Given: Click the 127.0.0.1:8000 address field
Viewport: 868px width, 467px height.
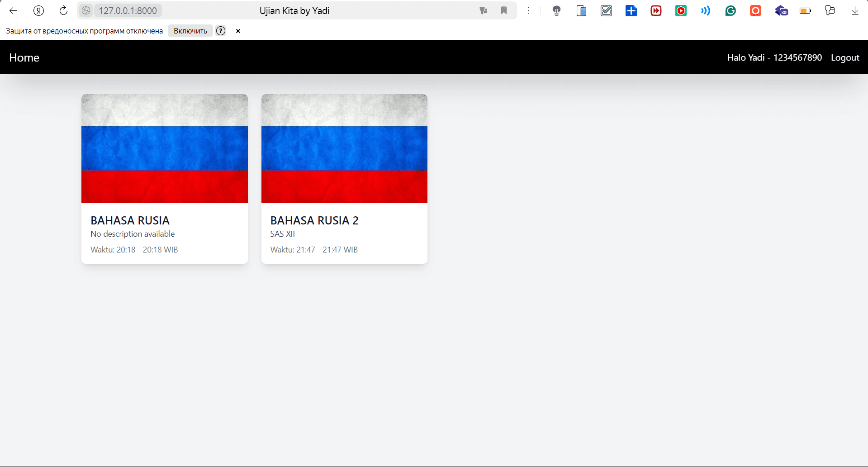Looking at the screenshot, I should tap(128, 11).
